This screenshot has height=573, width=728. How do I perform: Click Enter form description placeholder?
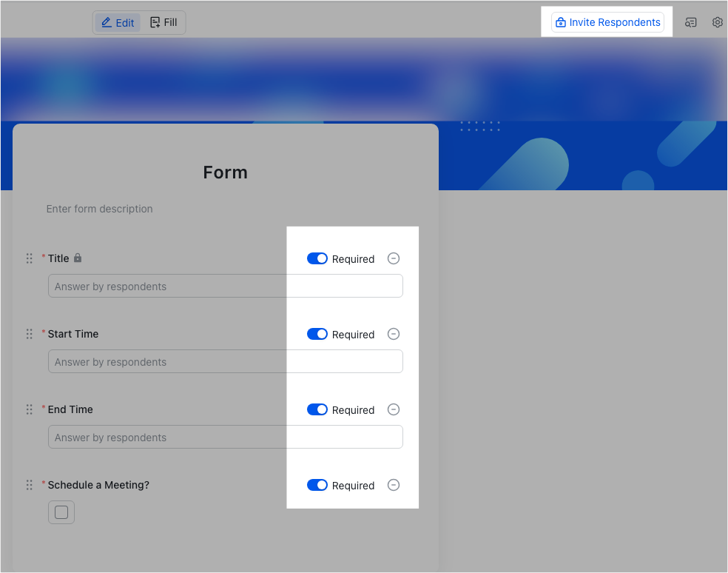[99, 209]
